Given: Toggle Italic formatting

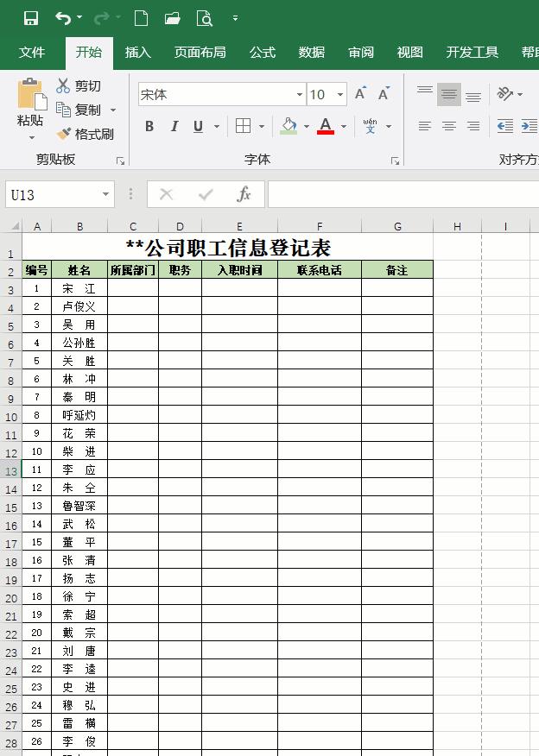Looking at the screenshot, I should point(174,126).
